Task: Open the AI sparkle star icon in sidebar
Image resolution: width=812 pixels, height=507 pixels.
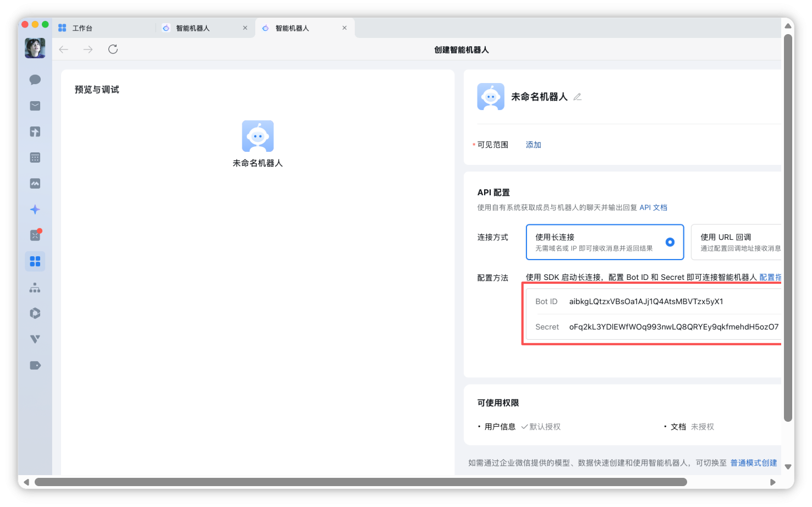Action: click(x=35, y=210)
